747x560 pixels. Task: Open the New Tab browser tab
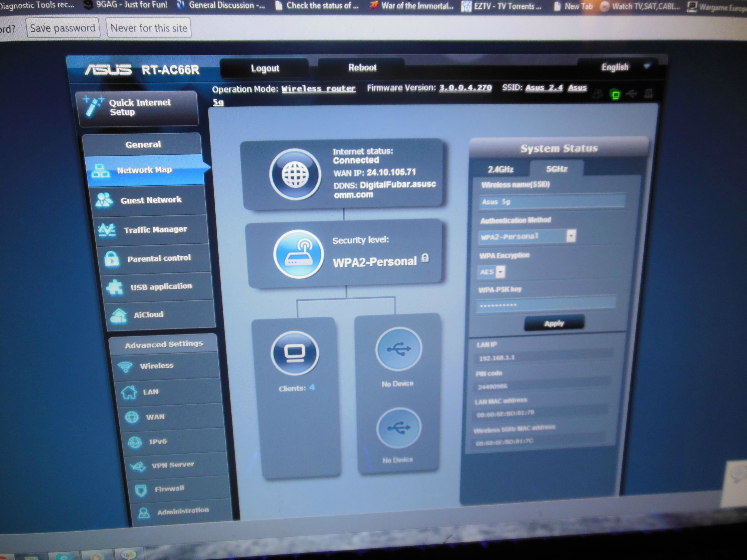click(574, 6)
